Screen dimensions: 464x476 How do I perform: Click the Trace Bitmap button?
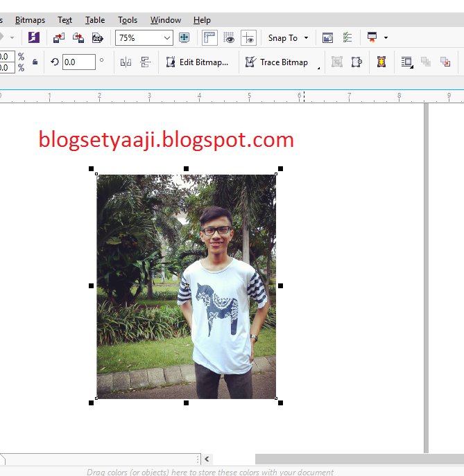277,62
